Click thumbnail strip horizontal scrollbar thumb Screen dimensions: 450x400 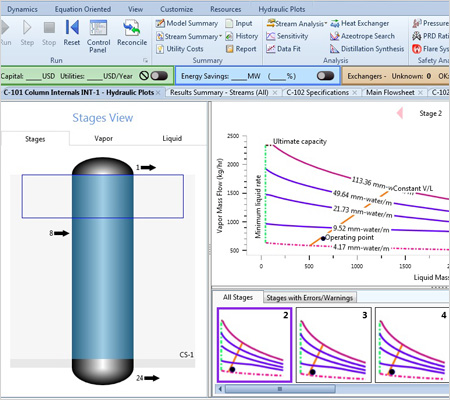click(280, 389)
